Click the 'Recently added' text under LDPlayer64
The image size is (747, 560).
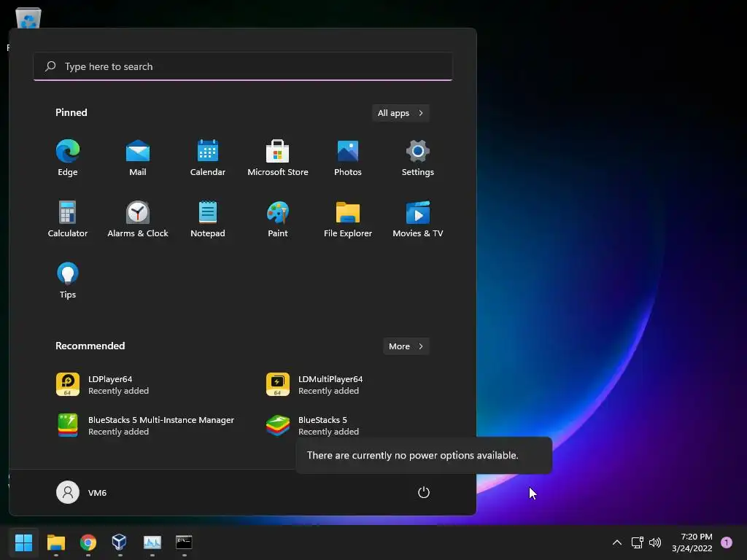click(x=119, y=391)
